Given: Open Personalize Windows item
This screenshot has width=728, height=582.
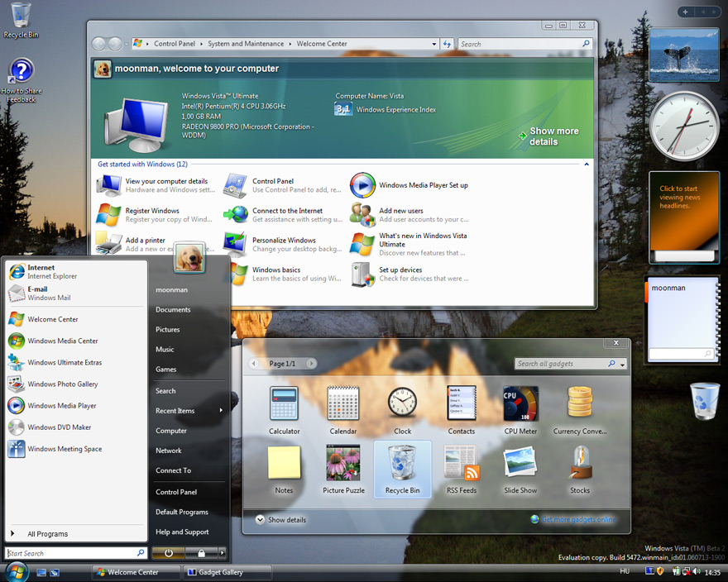Looking at the screenshot, I should (282, 244).
